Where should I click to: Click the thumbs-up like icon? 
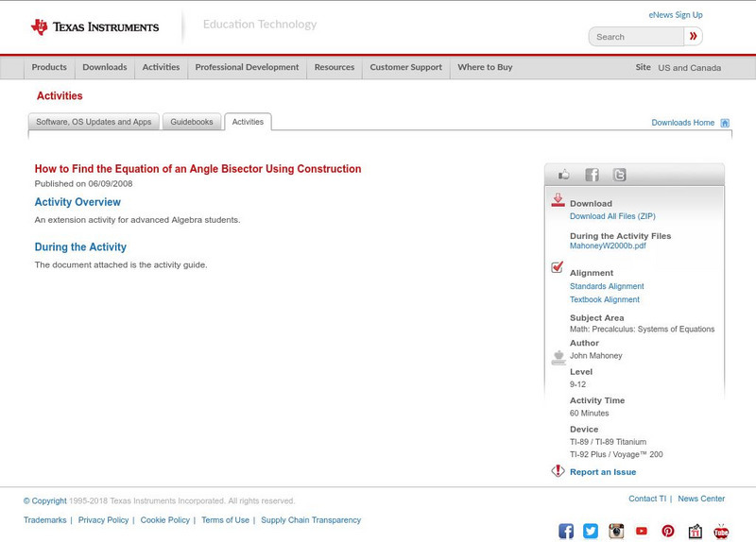coord(564,175)
